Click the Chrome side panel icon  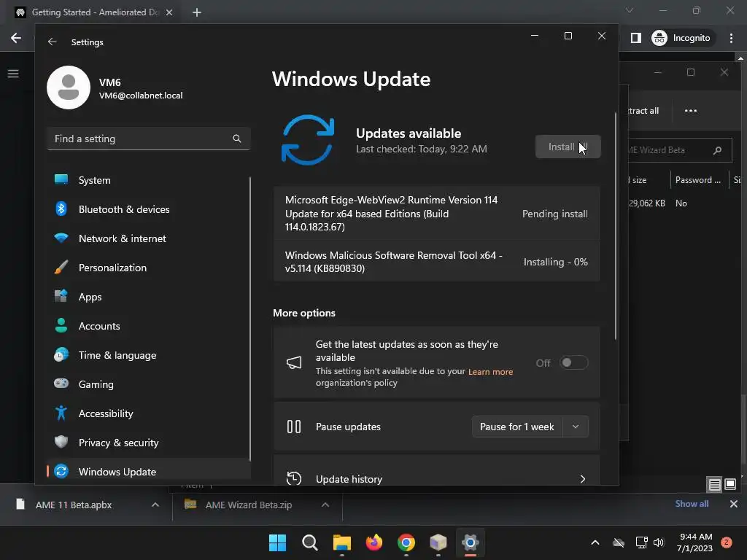point(636,38)
